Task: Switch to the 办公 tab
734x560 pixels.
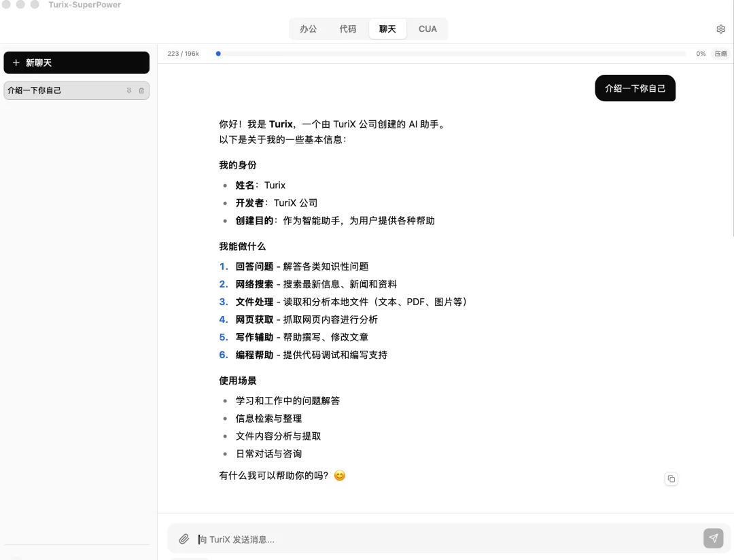Action: (x=308, y=29)
